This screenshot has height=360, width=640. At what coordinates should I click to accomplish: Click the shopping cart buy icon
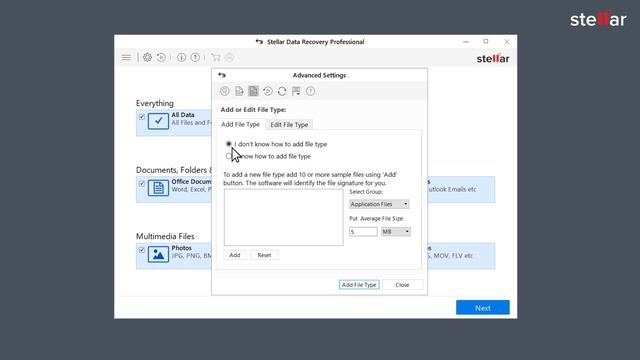(216, 58)
